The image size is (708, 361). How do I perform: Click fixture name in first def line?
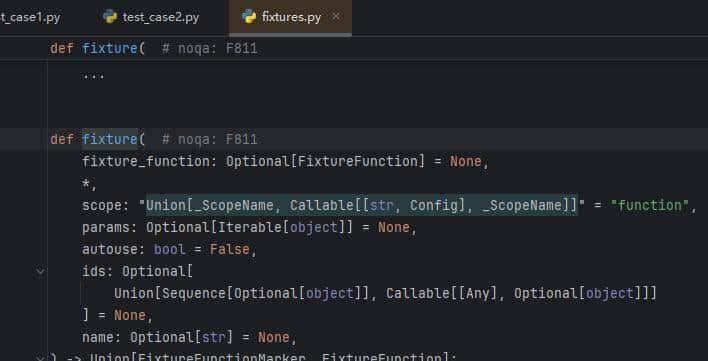tap(110, 48)
